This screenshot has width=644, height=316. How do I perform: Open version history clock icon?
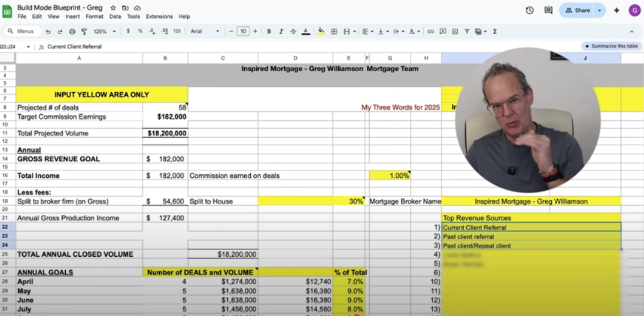tap(530, 10)
